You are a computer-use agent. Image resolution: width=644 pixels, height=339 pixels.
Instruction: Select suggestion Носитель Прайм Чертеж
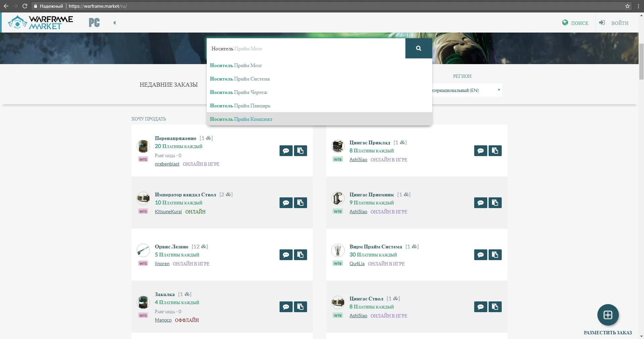pos(319,92)
